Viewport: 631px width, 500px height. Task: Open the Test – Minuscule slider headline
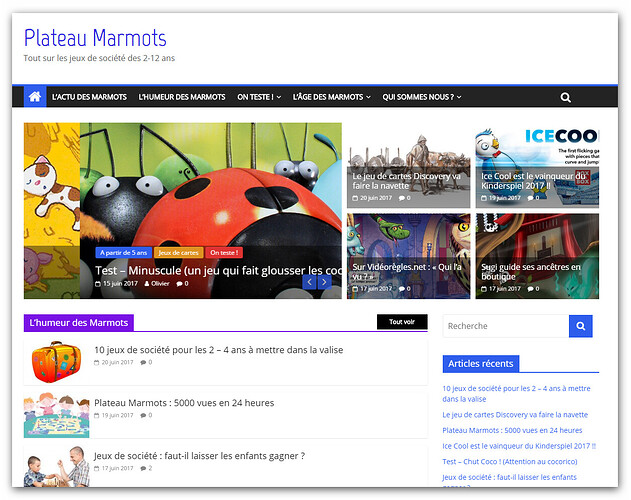(x=219, y=271)
